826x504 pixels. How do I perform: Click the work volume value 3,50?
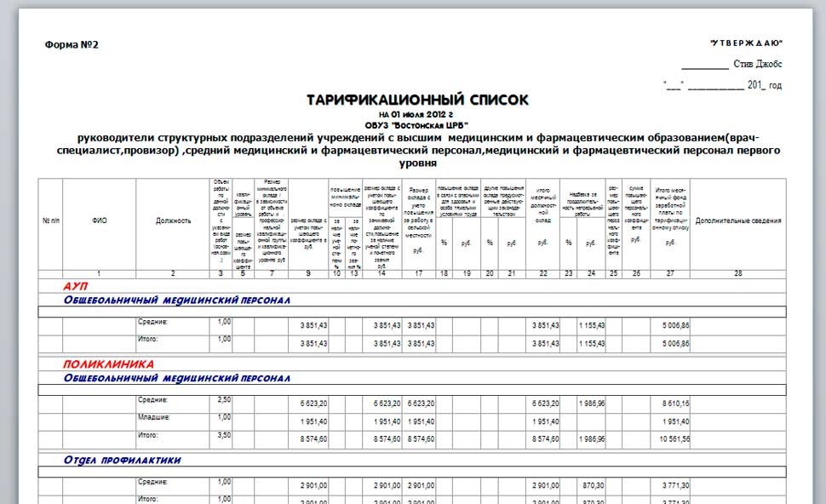[224, 435]
